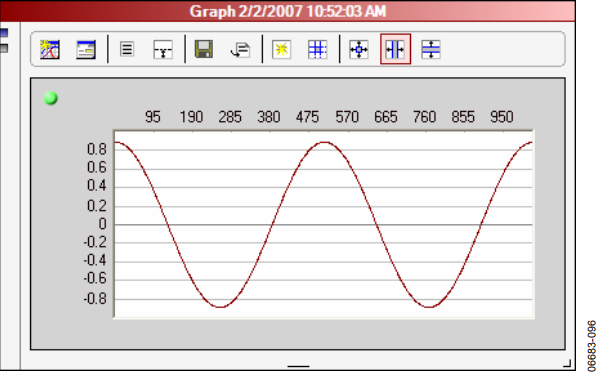
Task: Click the legend list icon with horizontal lines
Action: click(x=127, y=49)
